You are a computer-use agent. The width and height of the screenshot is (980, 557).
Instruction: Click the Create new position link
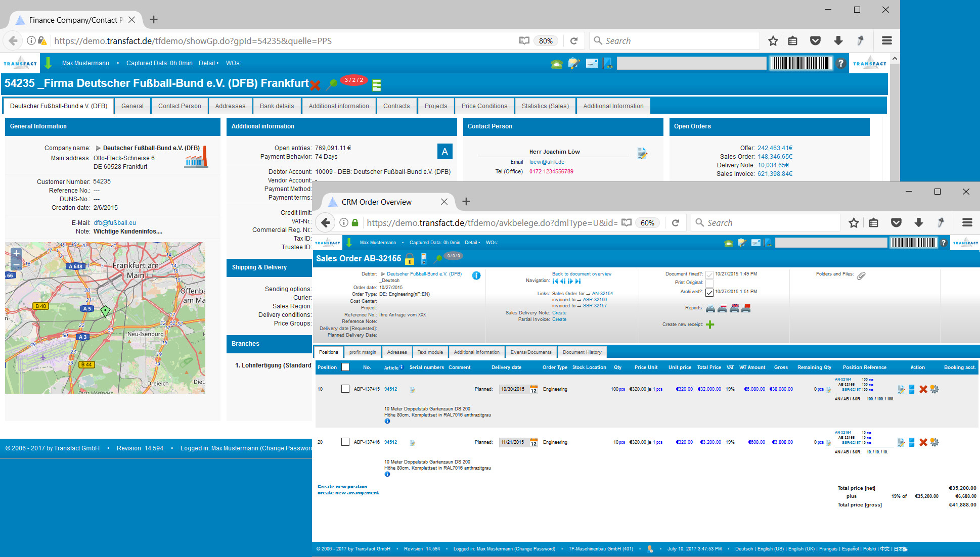point(342,487)
